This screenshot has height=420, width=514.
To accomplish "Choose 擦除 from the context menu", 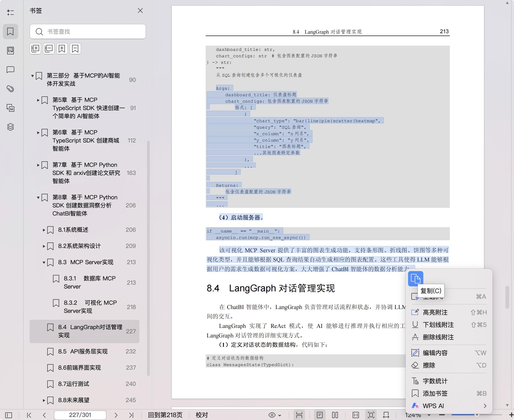I will [x=449, y=365].
